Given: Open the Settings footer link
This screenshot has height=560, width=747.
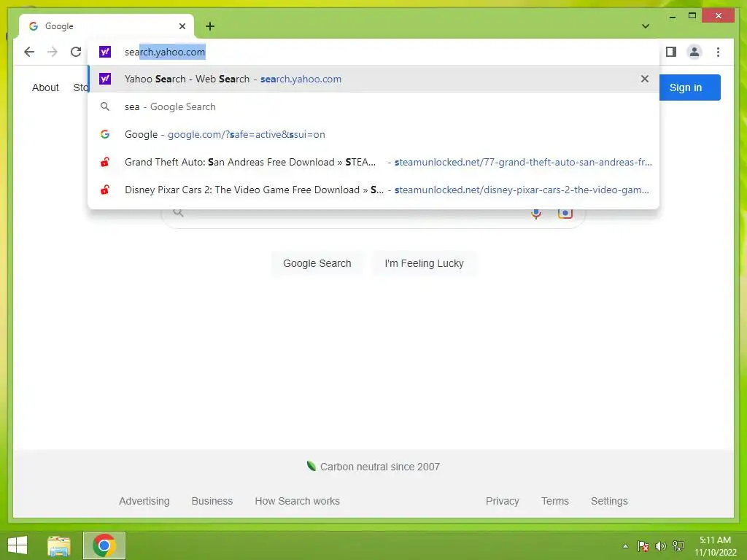Looking at the screenshot, I should 609,501.
